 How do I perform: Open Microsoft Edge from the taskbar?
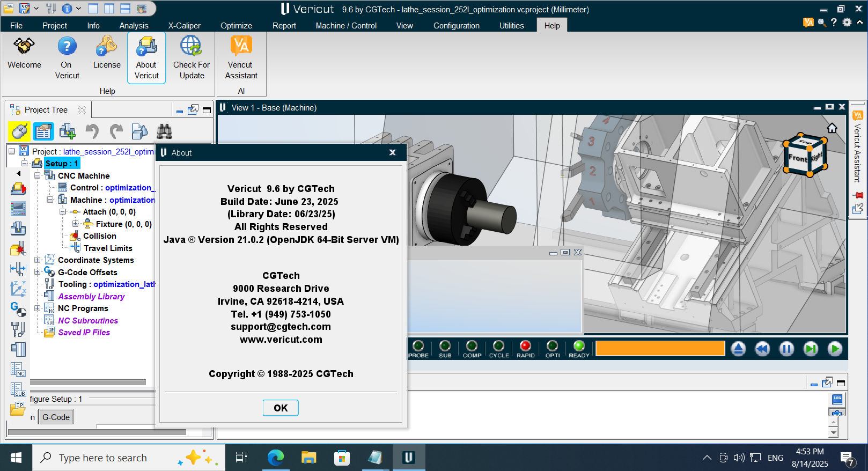coord(275,458)
